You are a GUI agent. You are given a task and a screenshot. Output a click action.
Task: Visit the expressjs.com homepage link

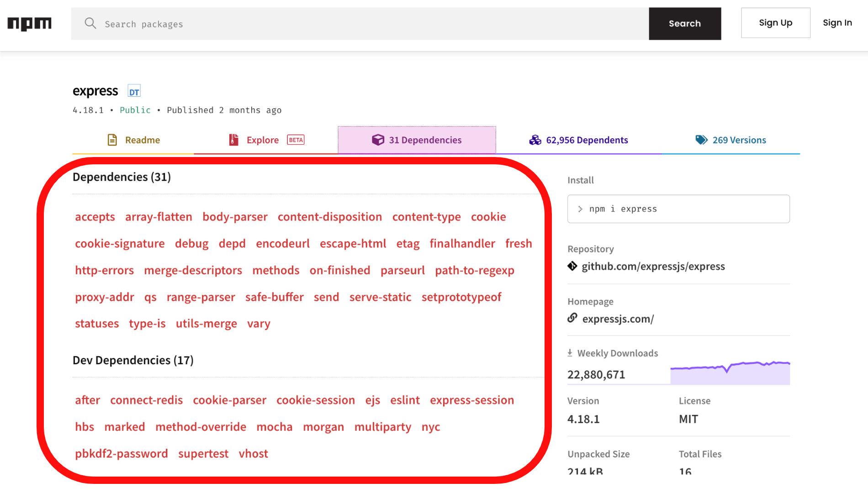point(618,319)
